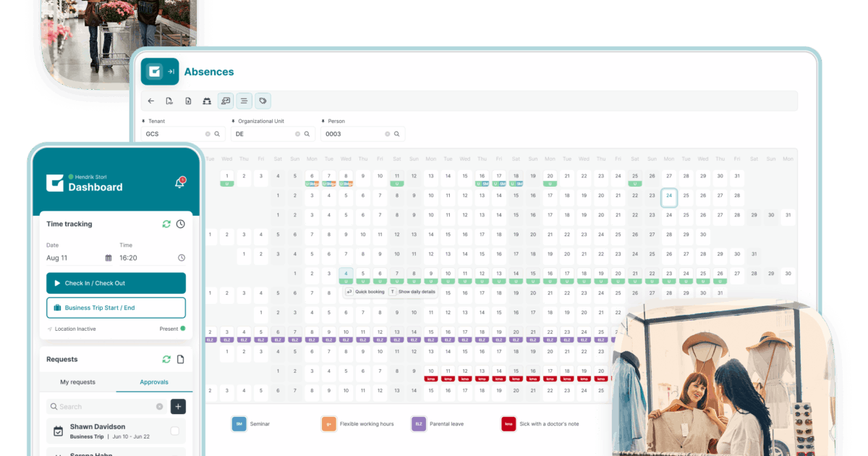Select the Flexible working hours legend swatch
This screenshot has height=456, width=868.
[328, 423]
